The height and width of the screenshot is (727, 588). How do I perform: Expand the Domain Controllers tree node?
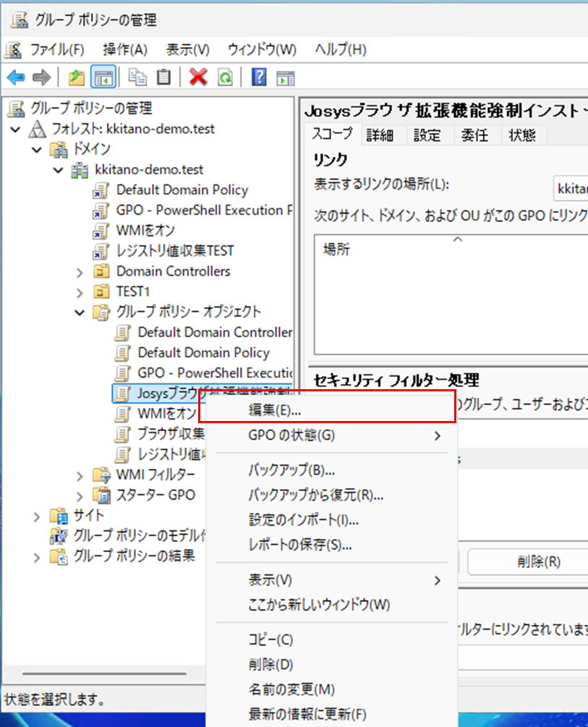click(80, 272)
